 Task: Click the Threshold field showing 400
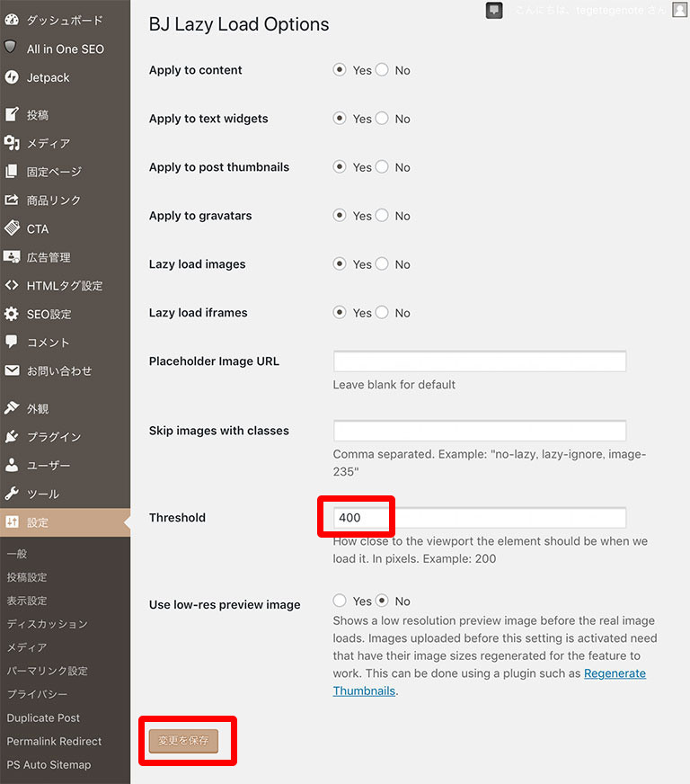point(480,518)
